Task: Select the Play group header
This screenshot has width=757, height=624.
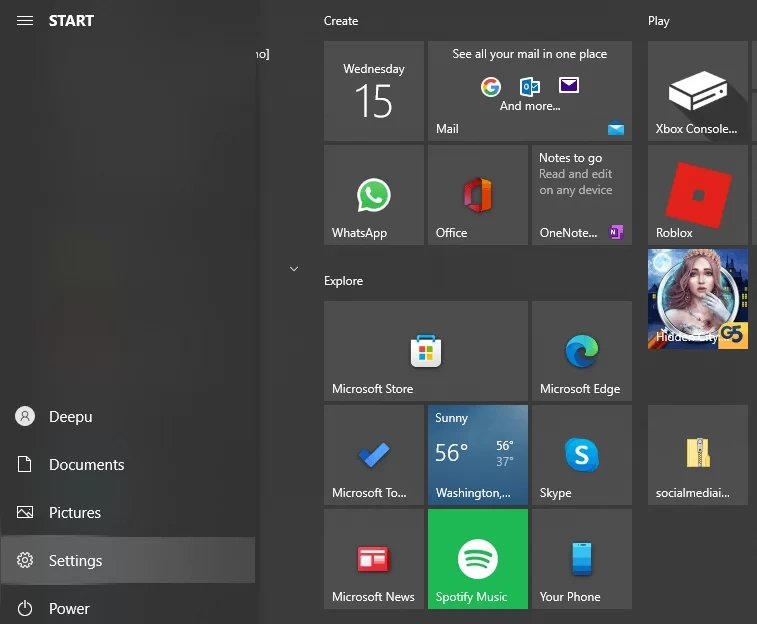Action: pyautogui.click(x=659, y=21)
